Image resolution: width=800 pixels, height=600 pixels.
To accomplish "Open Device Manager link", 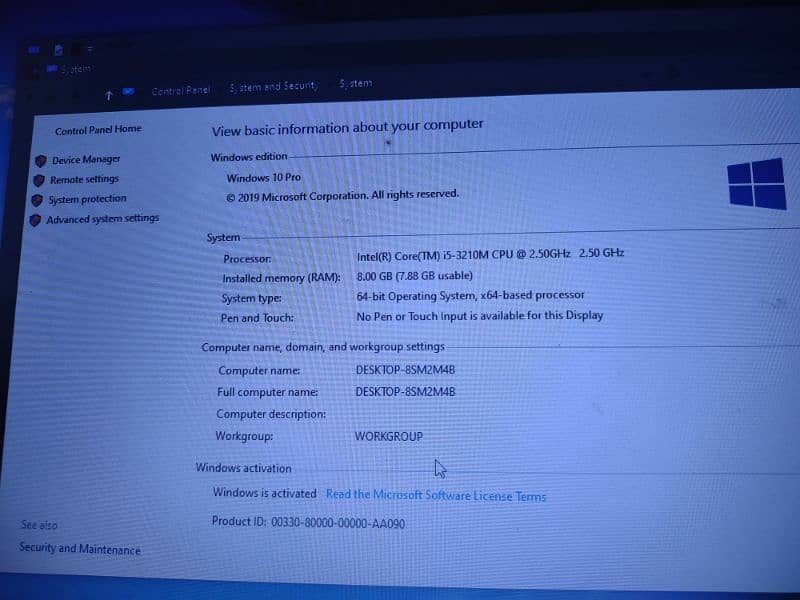I will pos(86,160).
